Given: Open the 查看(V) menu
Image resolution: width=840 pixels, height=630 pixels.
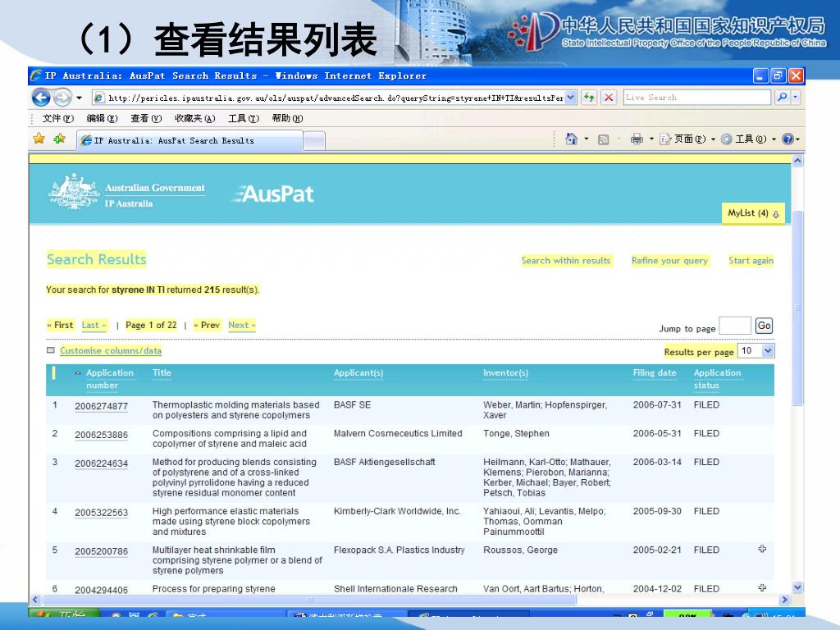Looking at the screenshot, I should (146, 118).
